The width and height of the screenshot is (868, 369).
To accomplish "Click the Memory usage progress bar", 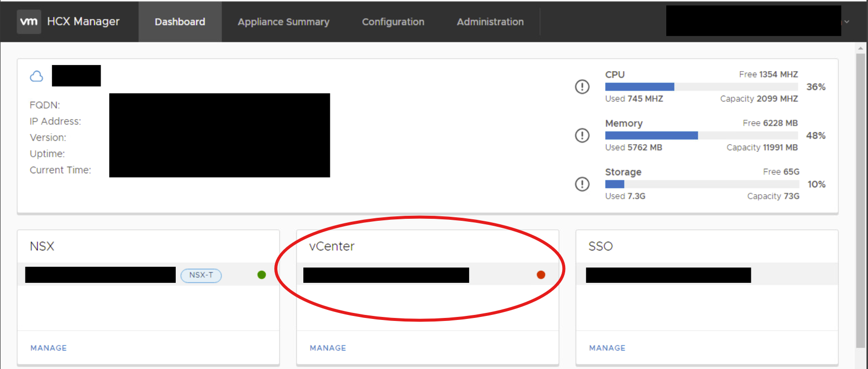I will pyautogui.click(x=701, y=135).
